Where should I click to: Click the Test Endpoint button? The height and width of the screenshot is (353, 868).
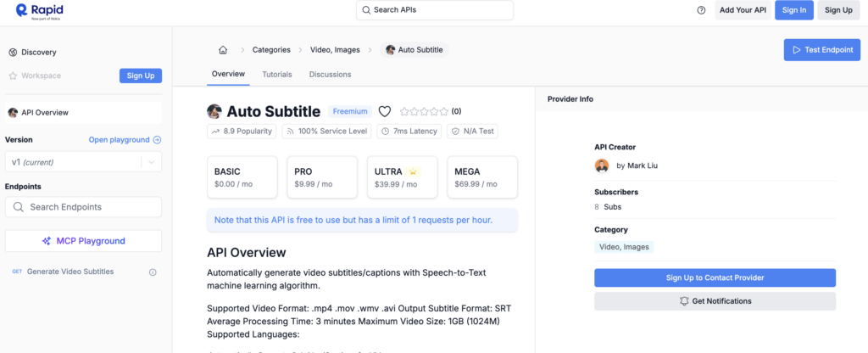(x=821, y=50)
